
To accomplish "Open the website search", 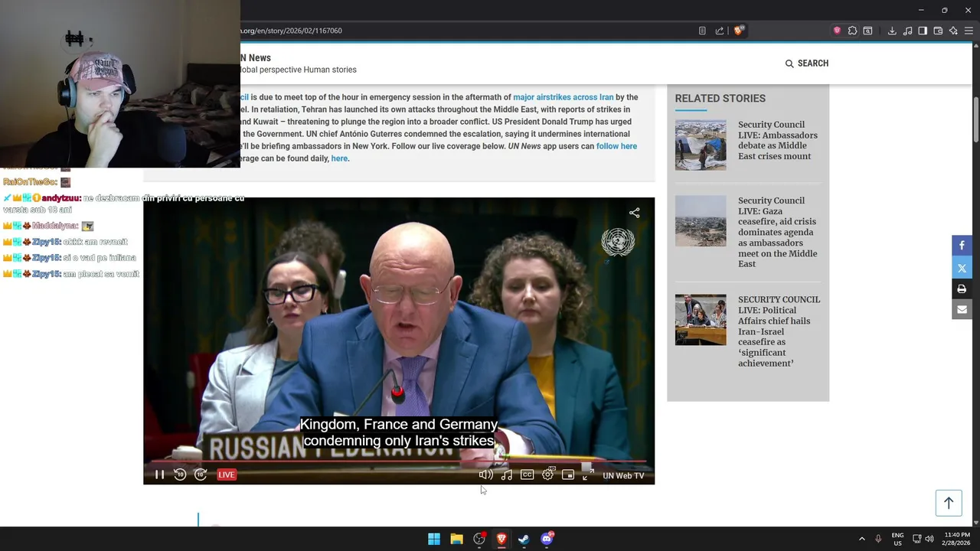I will 807,64.
